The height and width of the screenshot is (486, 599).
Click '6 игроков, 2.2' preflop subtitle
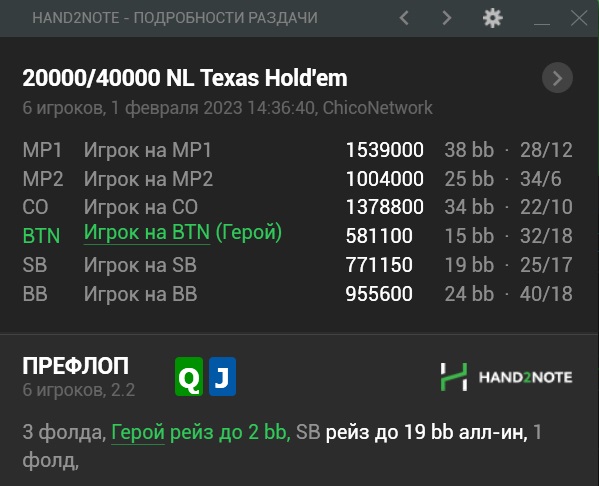[79, 390]
